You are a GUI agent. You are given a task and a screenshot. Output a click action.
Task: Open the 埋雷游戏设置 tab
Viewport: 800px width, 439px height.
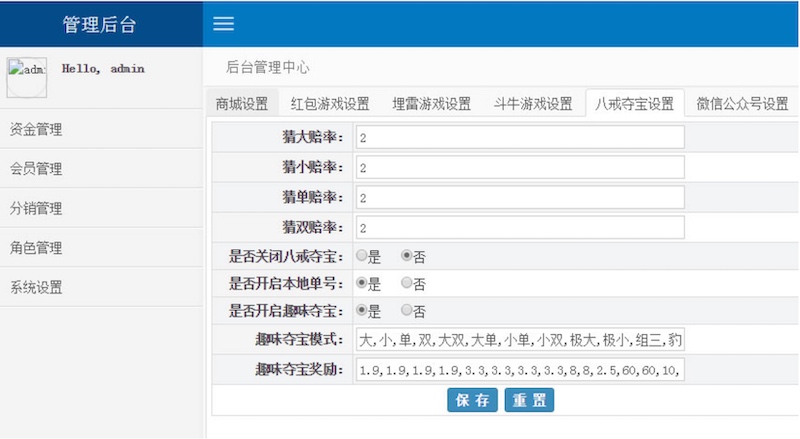tap(431, 104)
